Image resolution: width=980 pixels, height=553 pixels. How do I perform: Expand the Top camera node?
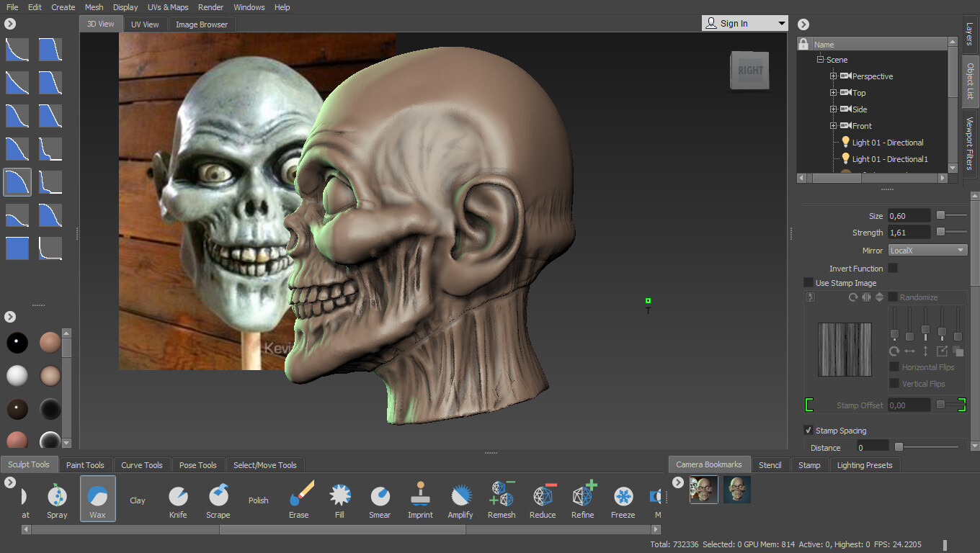pos(834,93)
